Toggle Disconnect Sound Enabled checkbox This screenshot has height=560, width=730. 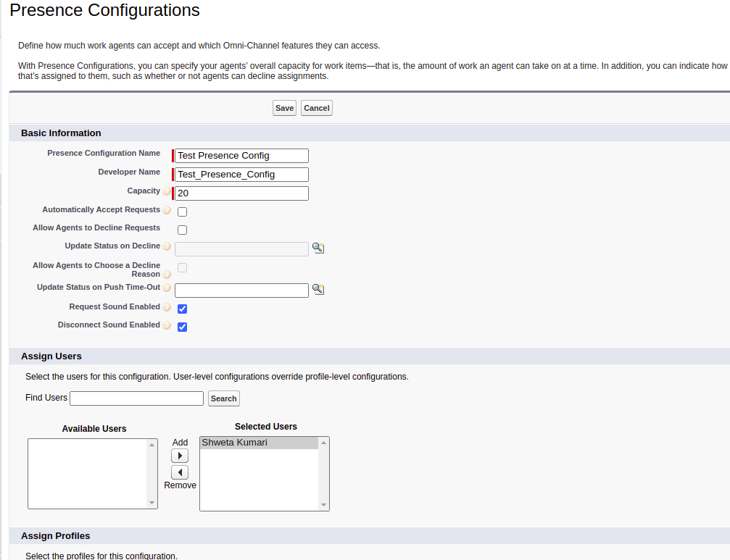click(x=183, y=327)
